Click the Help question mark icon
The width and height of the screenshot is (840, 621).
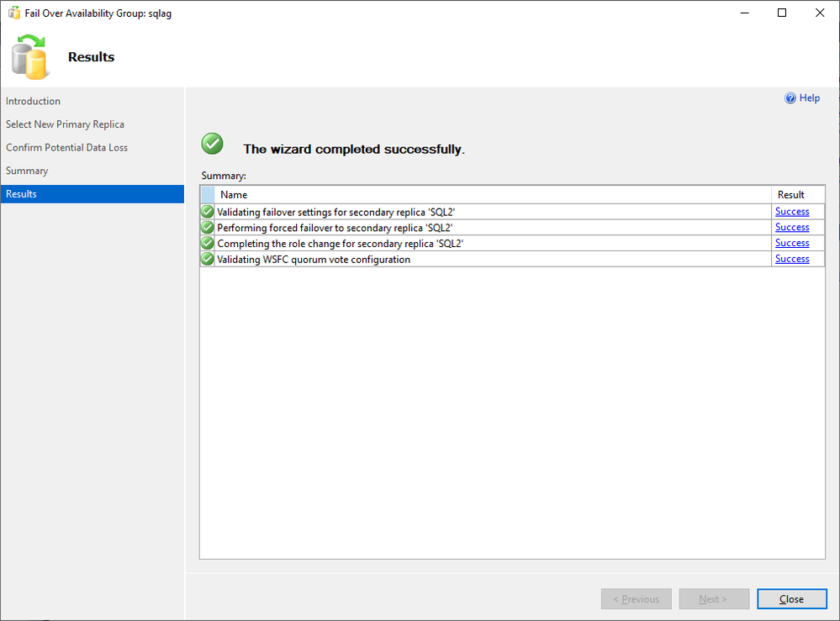coord(790,98)
